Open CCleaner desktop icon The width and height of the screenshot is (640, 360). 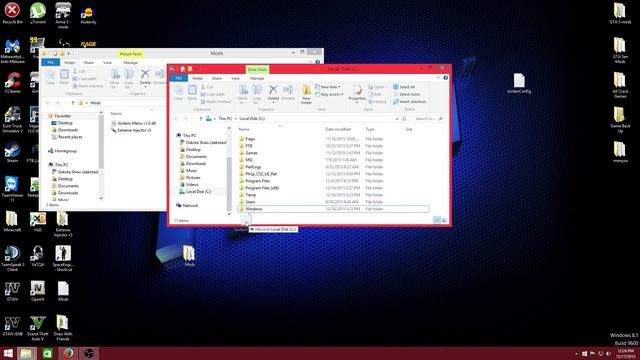point(13,83)
